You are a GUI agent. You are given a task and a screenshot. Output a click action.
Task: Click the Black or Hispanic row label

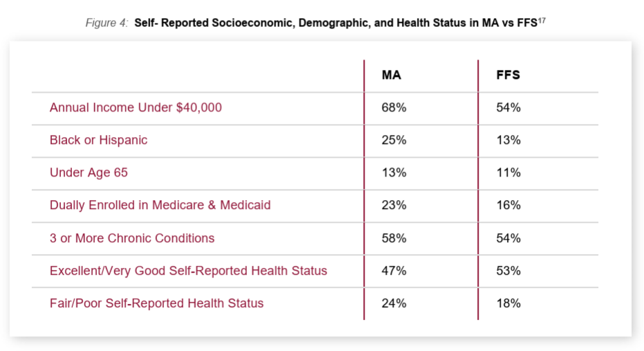click(98, 141)
